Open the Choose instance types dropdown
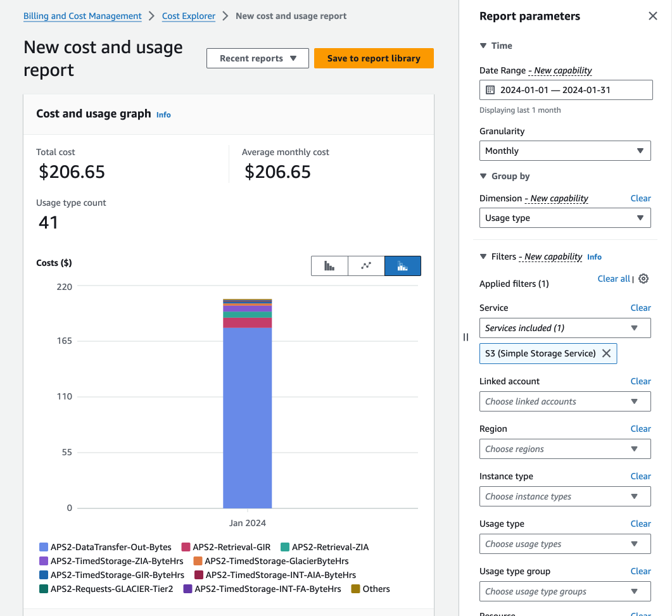Screen dimensions: 672x616 point(565,496)
